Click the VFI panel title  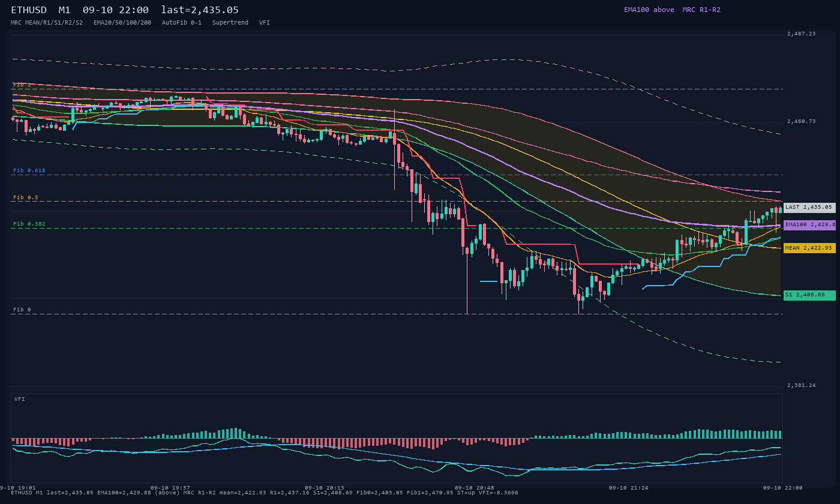click(20, 399)
